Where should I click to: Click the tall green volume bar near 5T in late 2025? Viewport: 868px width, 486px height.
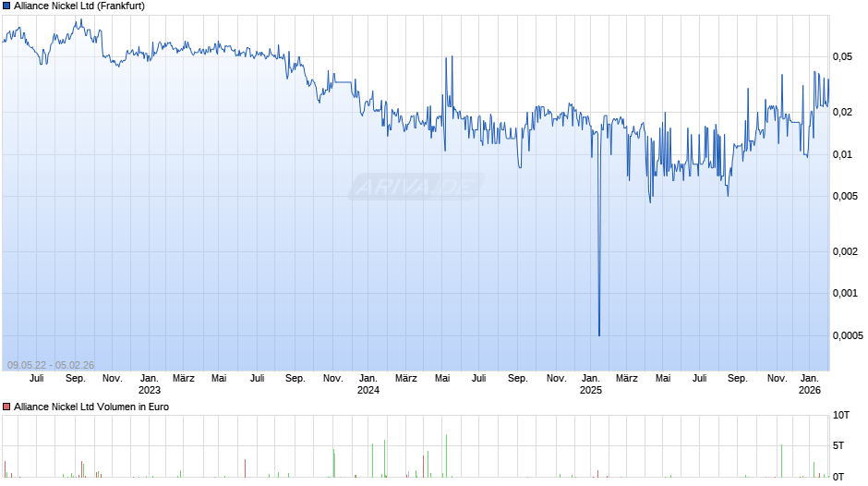point(781,460)
